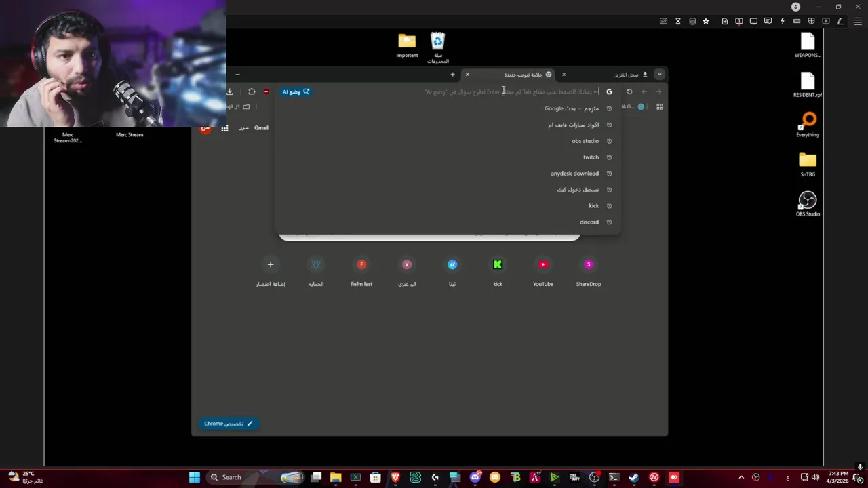The height and width of the screenshot is (488, 868).
Task: Select the 'اكواد سيارات فايف ام' suggestion
Action: pos(448,125)
